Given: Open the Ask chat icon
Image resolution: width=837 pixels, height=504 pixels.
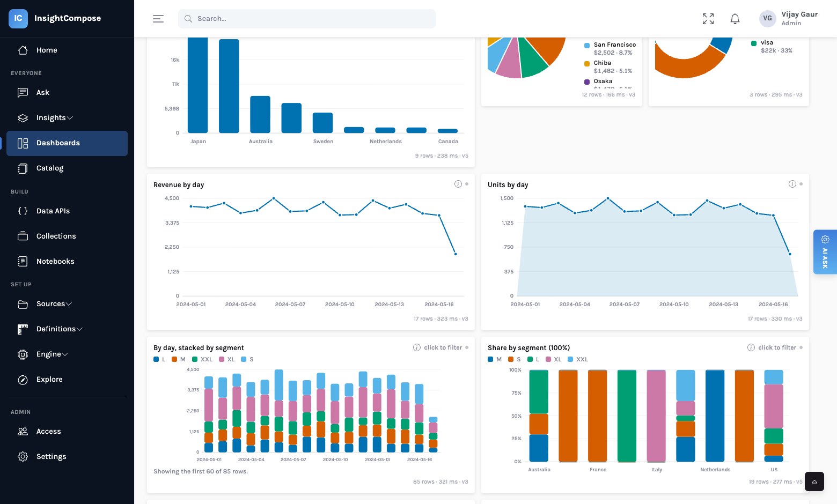Looking at the screenshot, I should [23, 93].
